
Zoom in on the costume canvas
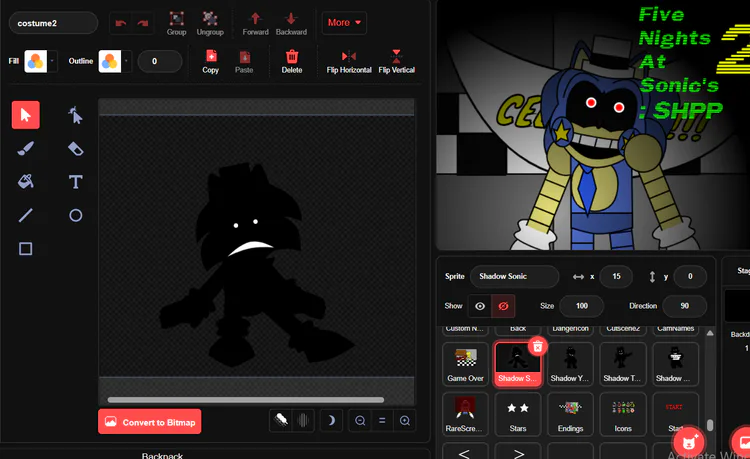[405, 421]
